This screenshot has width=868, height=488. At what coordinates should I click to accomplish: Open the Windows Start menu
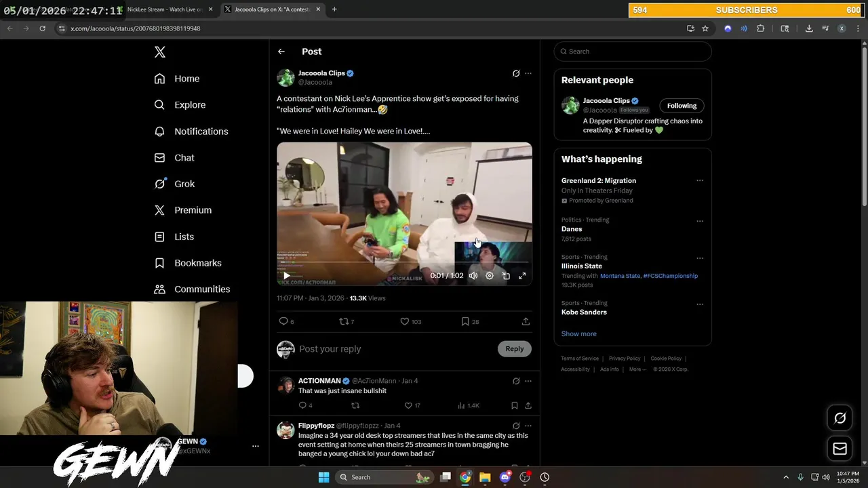click(x=324, y=477)
